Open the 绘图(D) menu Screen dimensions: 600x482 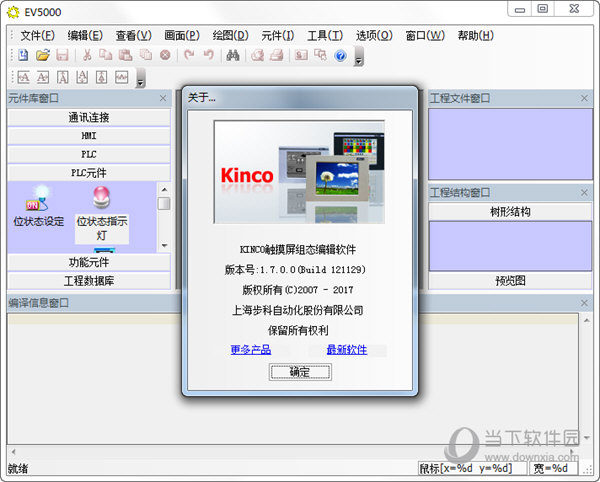pyautogui.click(x=230, y=36)
